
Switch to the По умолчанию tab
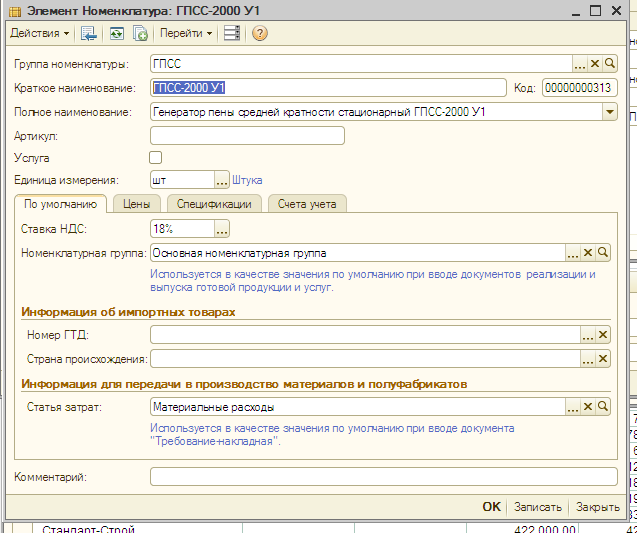tap(61, 204)
